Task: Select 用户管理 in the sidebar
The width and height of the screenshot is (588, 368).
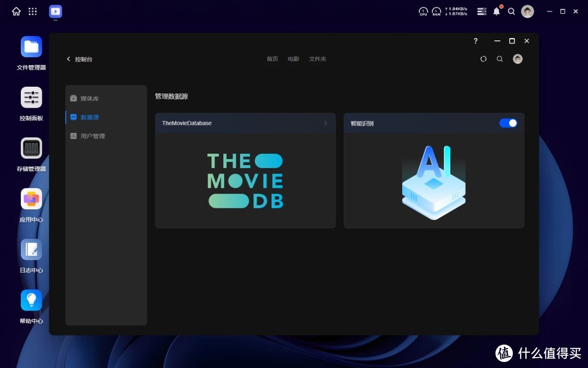Action: click(93, 136)
